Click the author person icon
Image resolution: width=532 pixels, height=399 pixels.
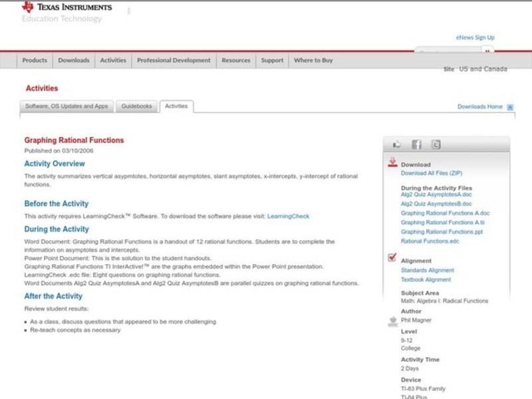pos(392,321)
